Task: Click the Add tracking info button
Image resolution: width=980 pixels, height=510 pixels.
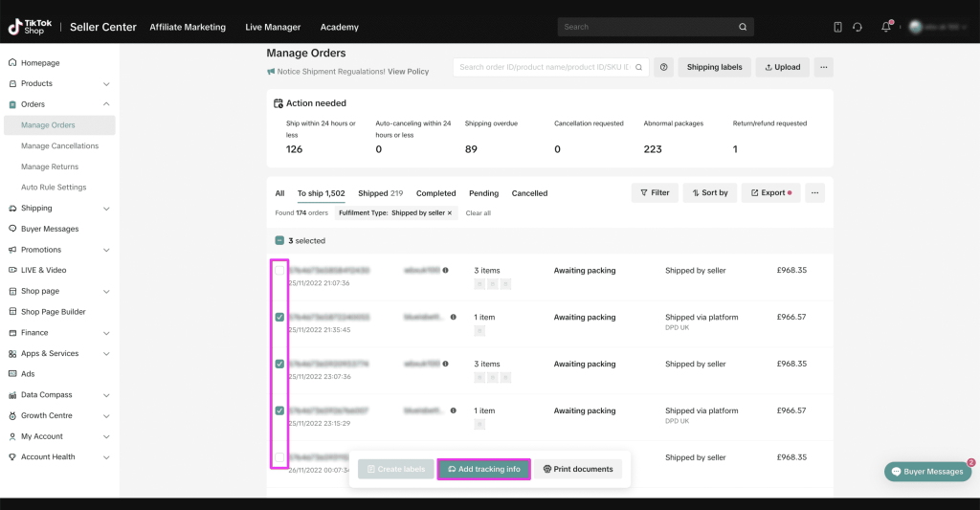Action: coord(484,469)
